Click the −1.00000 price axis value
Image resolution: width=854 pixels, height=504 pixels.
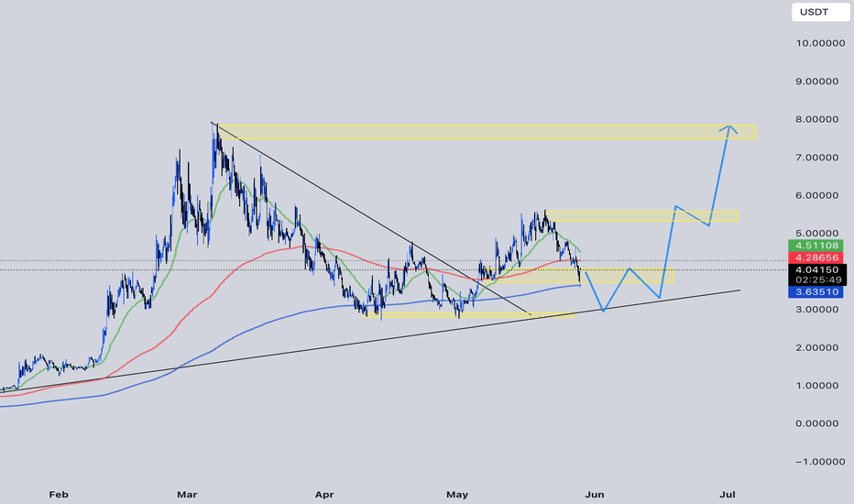[820, 462]
